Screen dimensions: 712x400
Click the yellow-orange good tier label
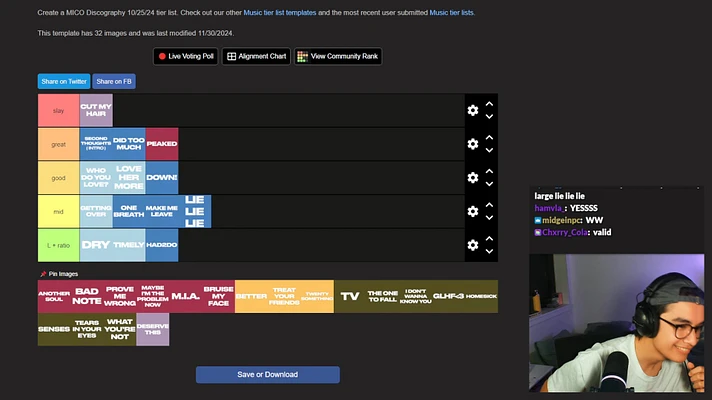[58, 178]
